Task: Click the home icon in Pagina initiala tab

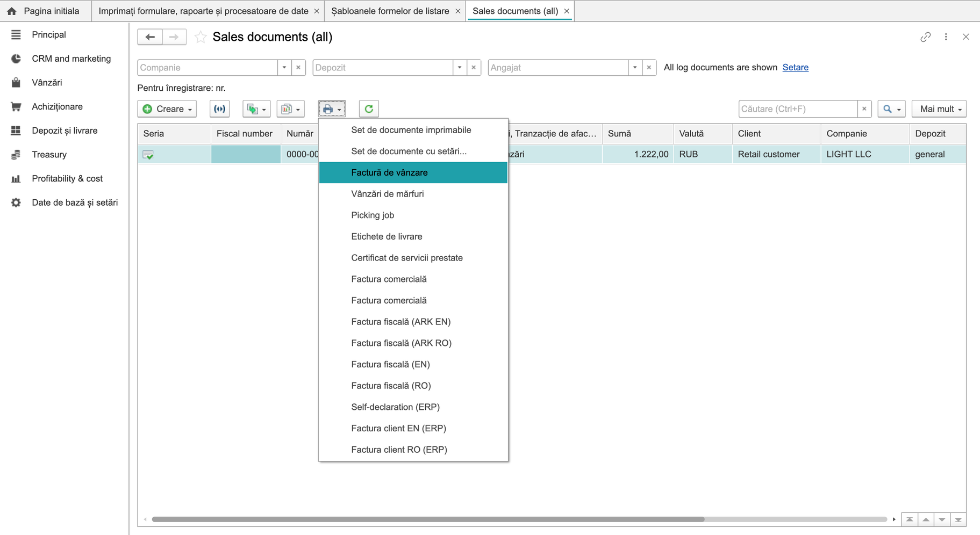Action: pos(12,11)
